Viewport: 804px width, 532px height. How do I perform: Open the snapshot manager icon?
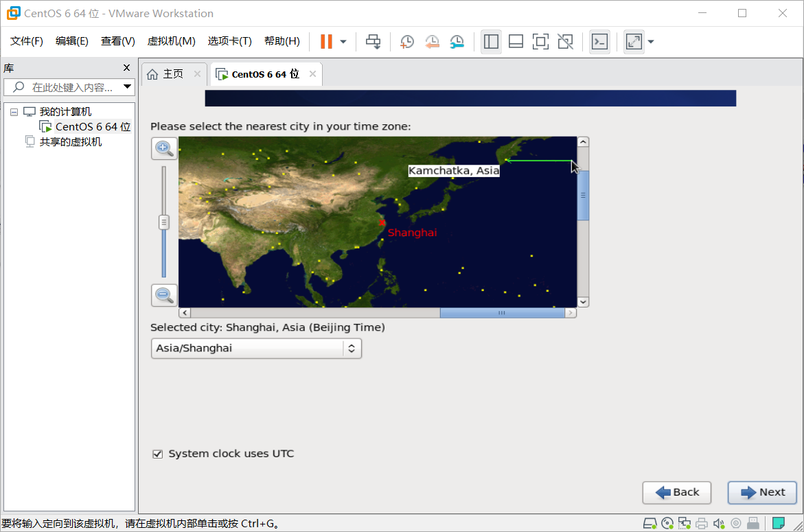click(x=457, y=42)
